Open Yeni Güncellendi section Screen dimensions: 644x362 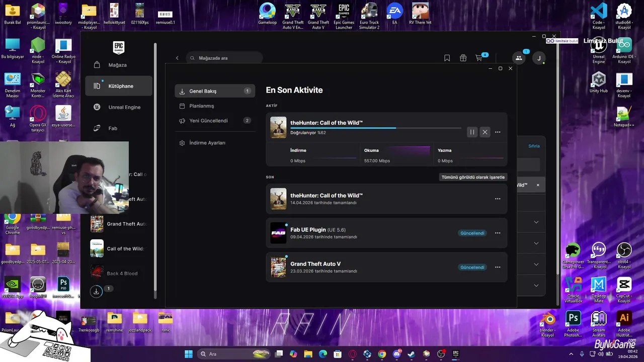[x=215, y=121]
